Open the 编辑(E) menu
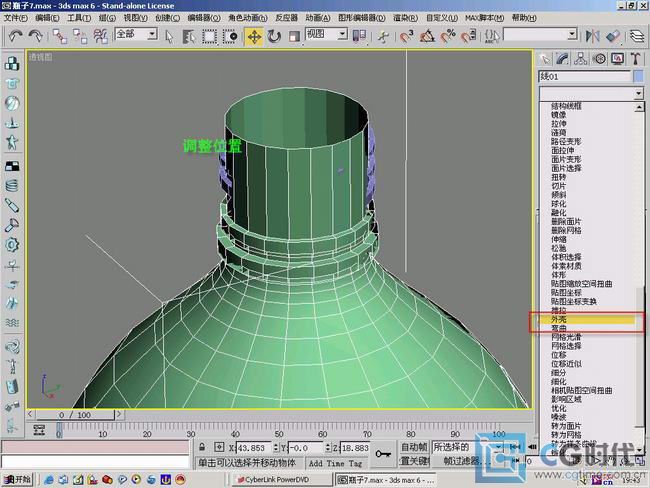 coord(47,18)
